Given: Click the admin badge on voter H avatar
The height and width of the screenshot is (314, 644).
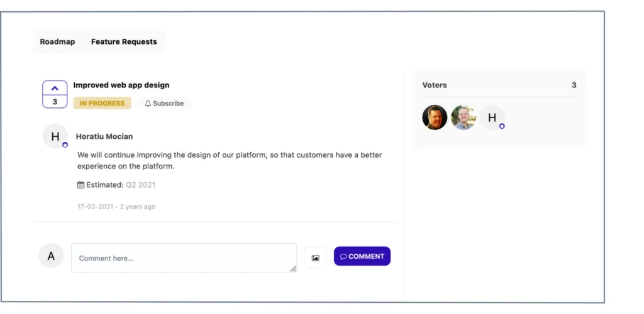Looking at the screenshot, I should point(502,126).
